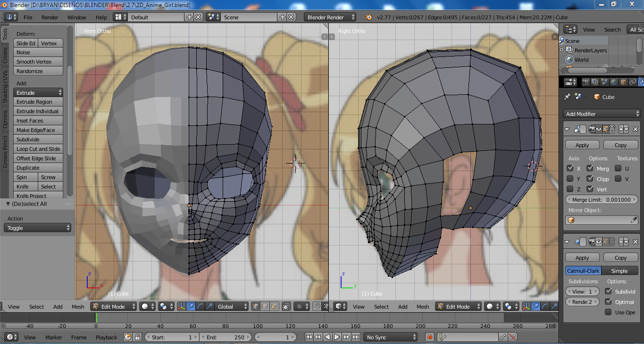
Task: Click the pin icon in the properties context
Action: pyautogui.click(x=567, y=97)
